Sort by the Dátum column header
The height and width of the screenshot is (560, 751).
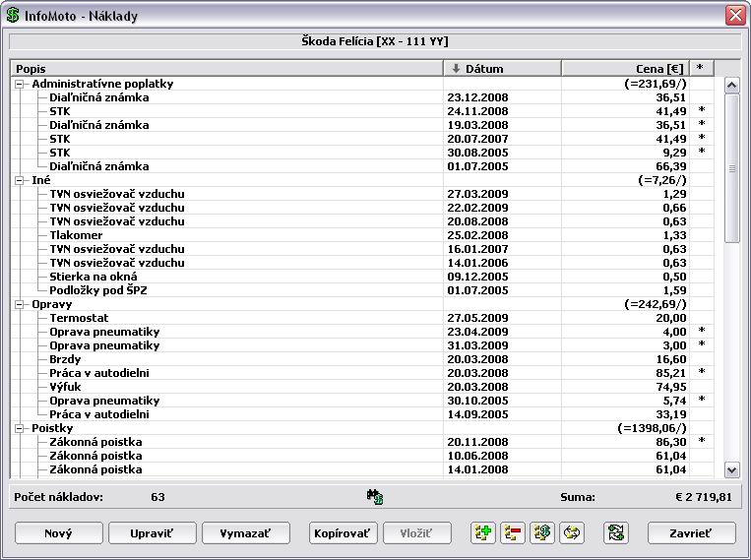(x=502, y=69)
